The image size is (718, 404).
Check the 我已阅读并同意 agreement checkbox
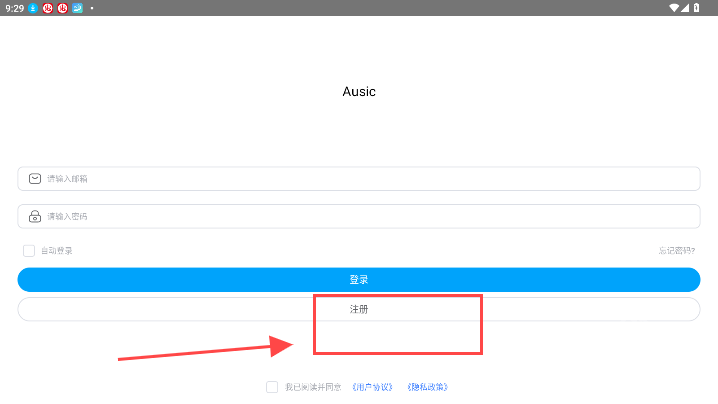272,387
